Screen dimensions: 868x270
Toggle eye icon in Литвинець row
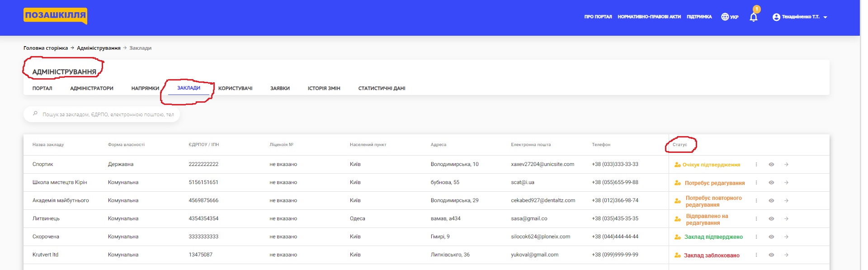tap(771, 219)
